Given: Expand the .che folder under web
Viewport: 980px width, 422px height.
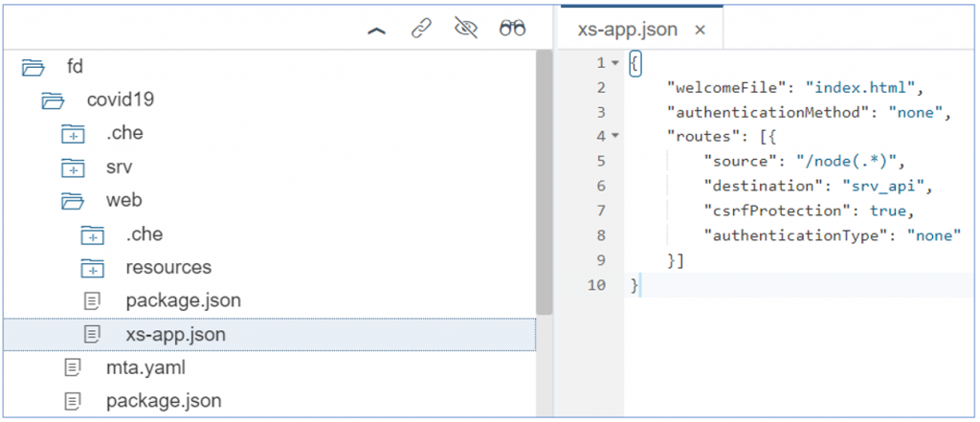Looking at the screenshot, I should click(93, 234).
